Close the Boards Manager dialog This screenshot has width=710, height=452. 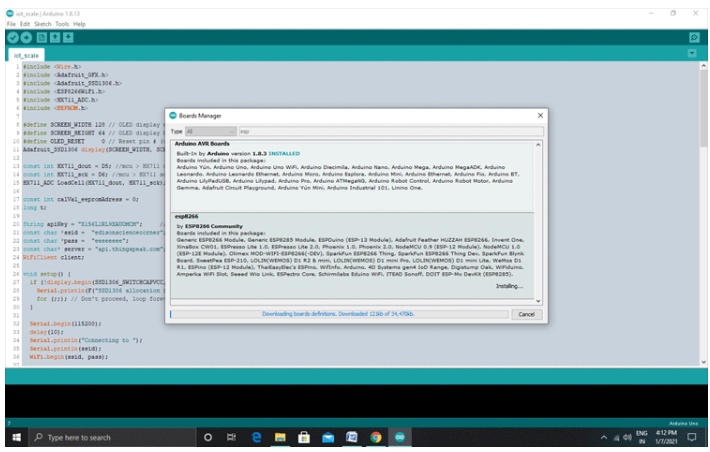540,115
